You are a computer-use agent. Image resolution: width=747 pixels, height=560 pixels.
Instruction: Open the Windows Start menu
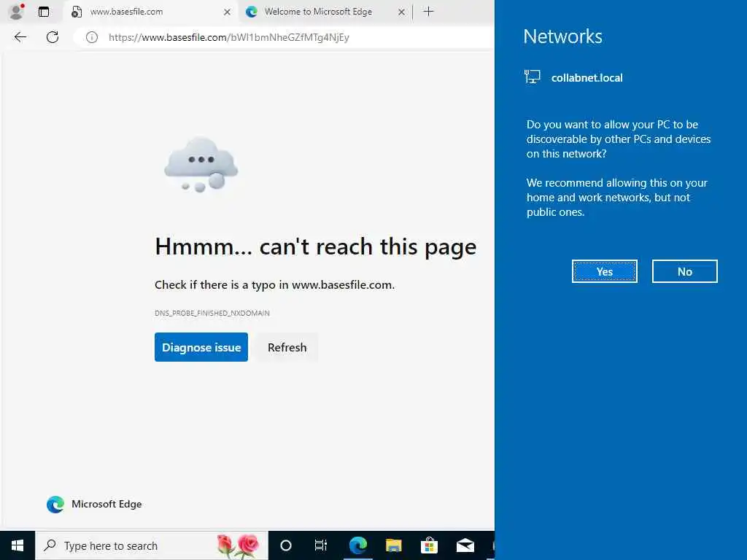(18, 545)
